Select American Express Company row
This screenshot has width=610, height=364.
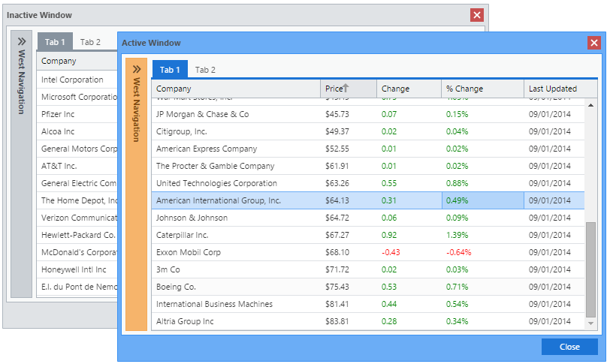pyautogui.click(x=368, y=149)
